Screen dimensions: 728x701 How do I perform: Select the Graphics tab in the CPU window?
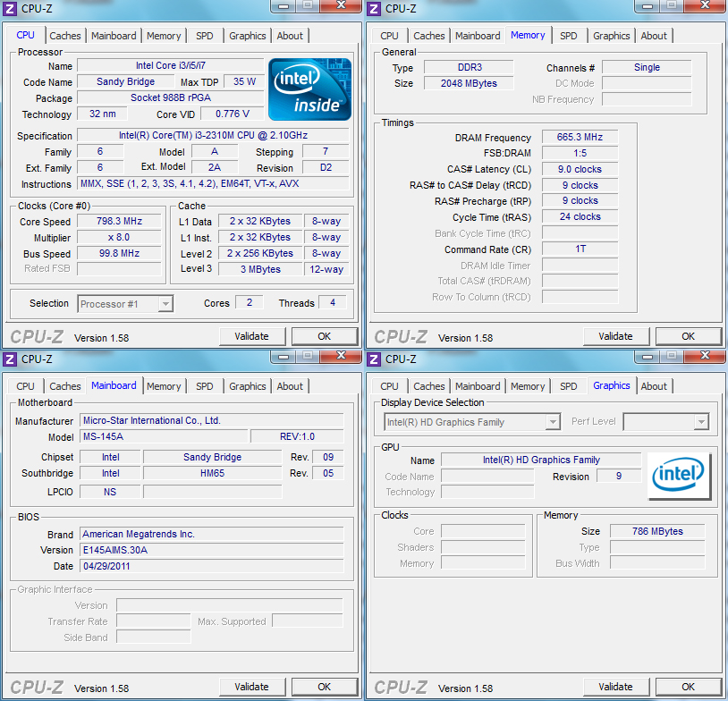pos(248,36)
